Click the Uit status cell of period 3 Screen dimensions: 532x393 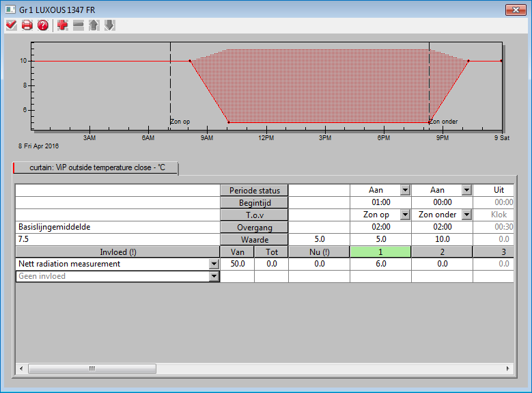(x=494, y=190)
